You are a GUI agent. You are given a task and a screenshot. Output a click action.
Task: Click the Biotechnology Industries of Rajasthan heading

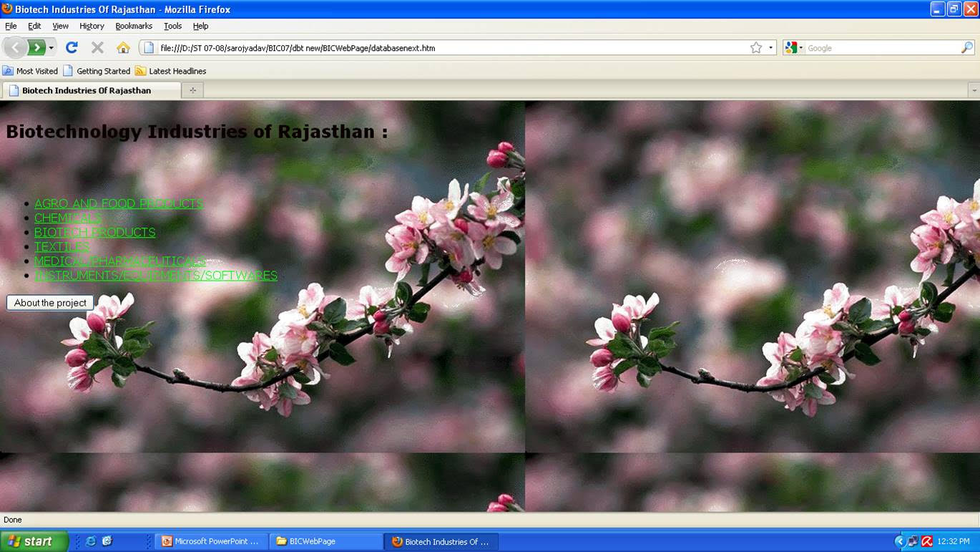click(197, 132)
